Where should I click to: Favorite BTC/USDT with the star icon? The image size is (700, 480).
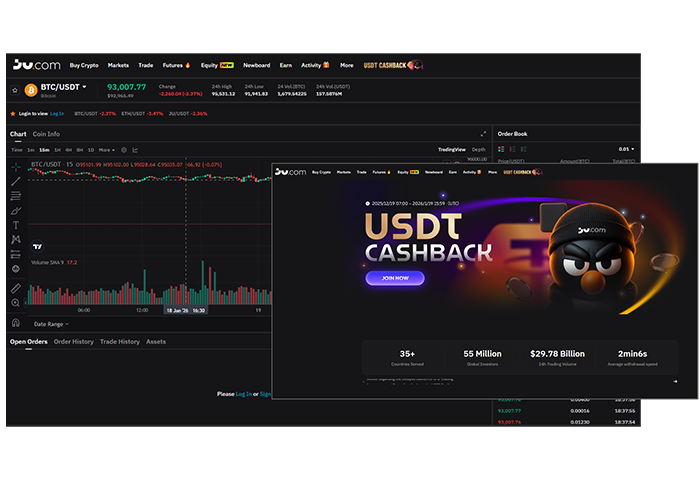click(x=15, y=90)
